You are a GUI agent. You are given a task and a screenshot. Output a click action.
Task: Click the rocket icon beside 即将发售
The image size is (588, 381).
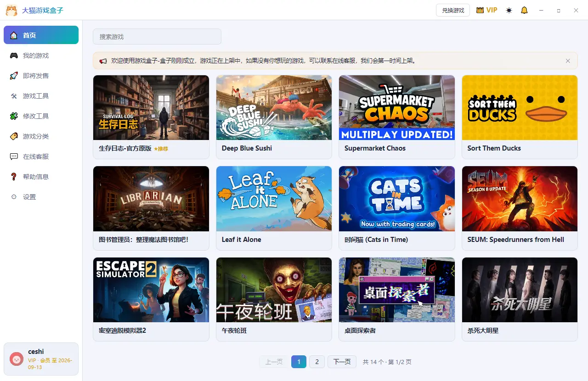pos(14,76)
